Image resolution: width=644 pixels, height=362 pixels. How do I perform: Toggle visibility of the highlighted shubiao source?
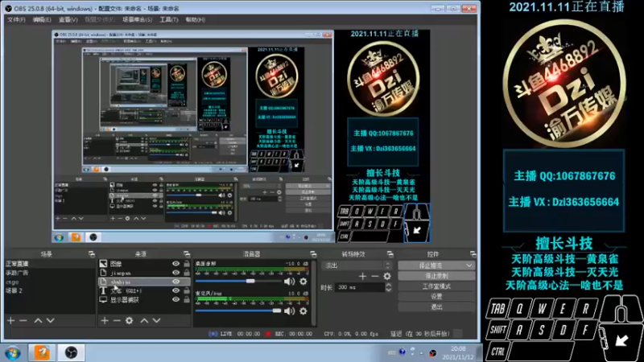tap(175, 282)
